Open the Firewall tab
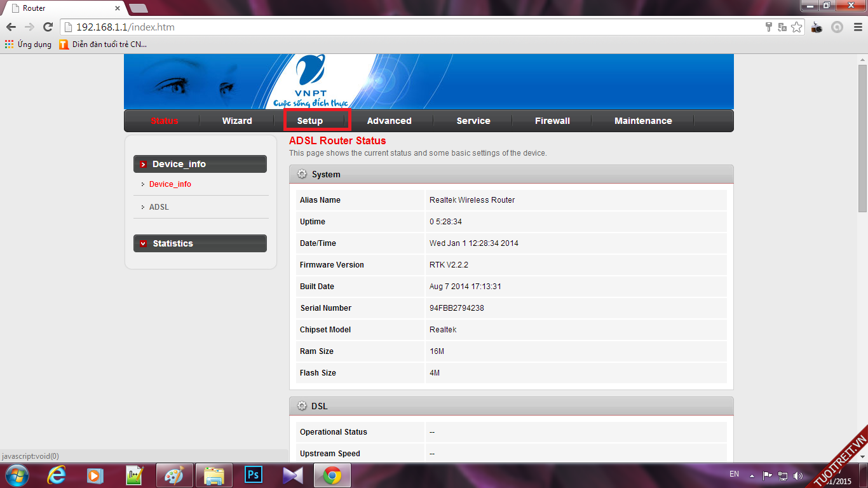 click(x=552, y=121)
